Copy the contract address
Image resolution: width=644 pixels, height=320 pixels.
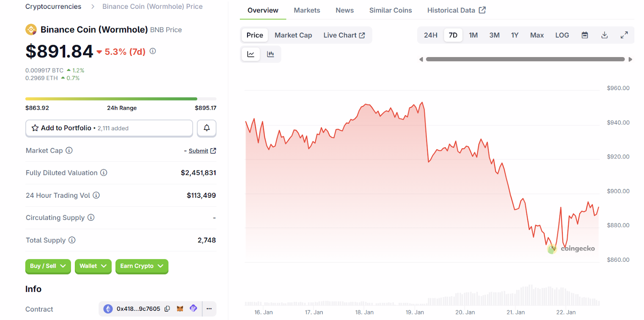(x=167, y=309)
